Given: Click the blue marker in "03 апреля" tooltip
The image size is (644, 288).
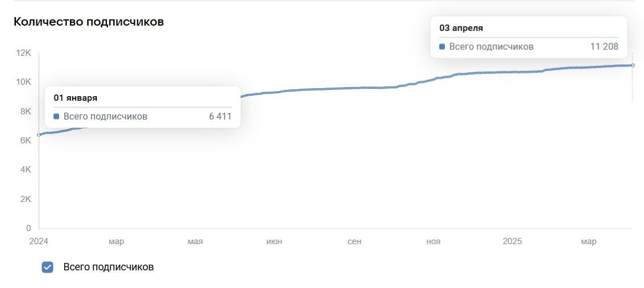Looking at the screenshot, I should 442,47.
